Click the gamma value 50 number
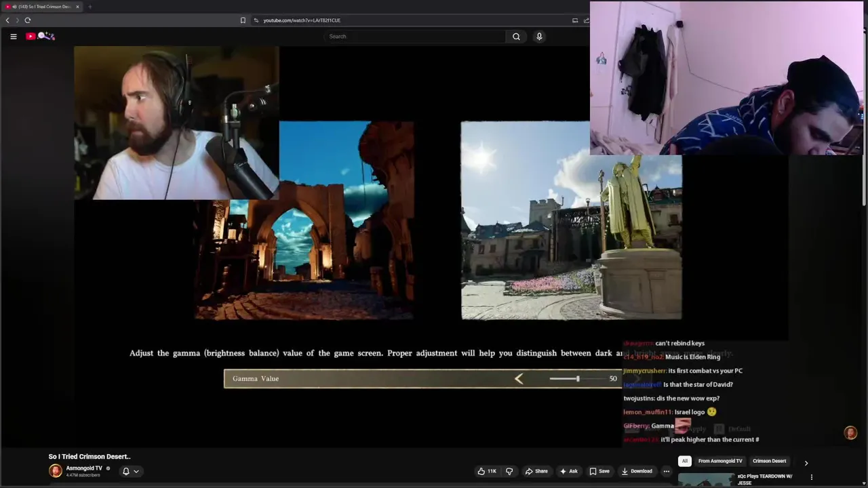Viewport: 868px width, 488px height. [x=613, y=379]
